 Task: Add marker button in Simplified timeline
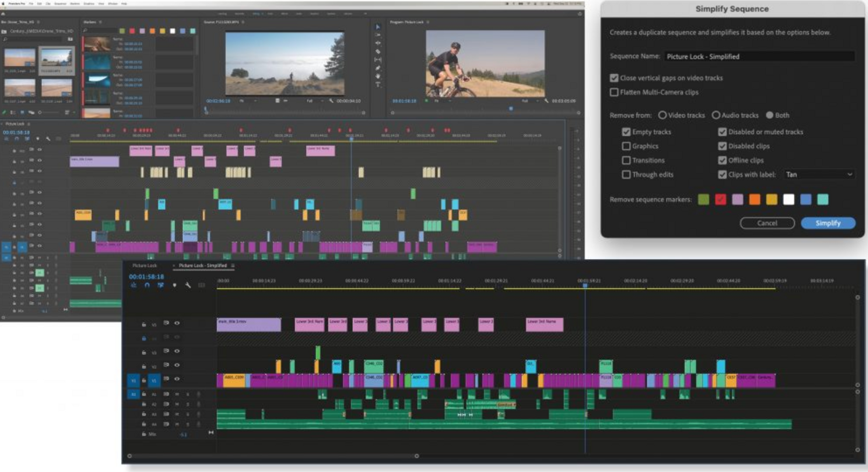[174, 285]
